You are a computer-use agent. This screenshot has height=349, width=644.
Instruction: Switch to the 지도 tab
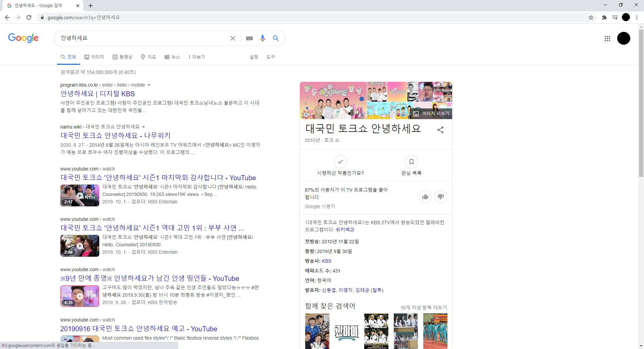pos(149,57)
